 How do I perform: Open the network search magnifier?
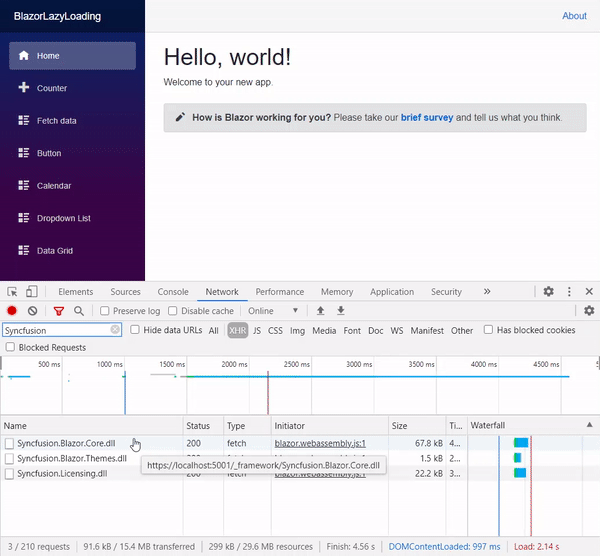79,311
